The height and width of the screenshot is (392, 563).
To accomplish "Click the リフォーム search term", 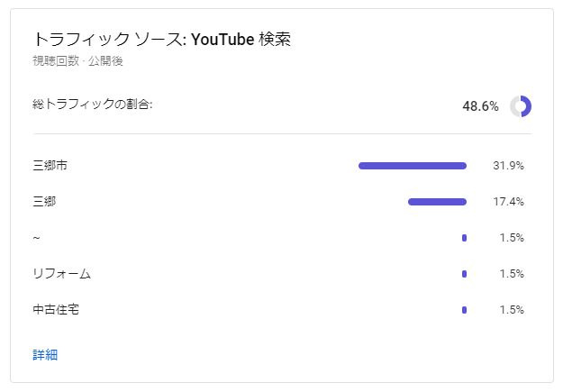I will (61, 273).
